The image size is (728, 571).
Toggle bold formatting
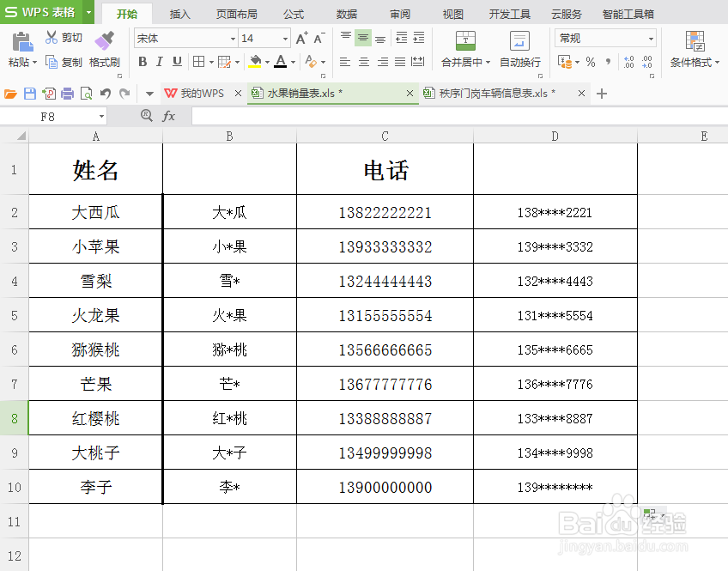point(143,59)
